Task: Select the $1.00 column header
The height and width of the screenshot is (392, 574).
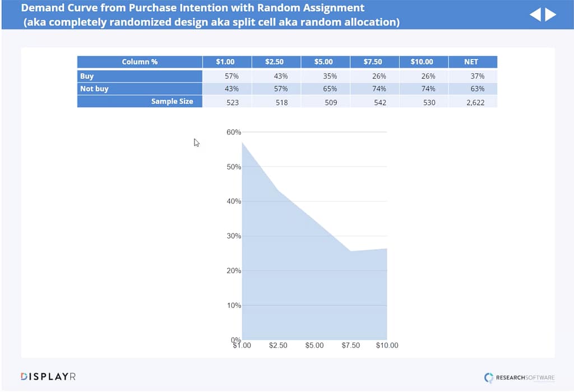Action: pos(226,62)
